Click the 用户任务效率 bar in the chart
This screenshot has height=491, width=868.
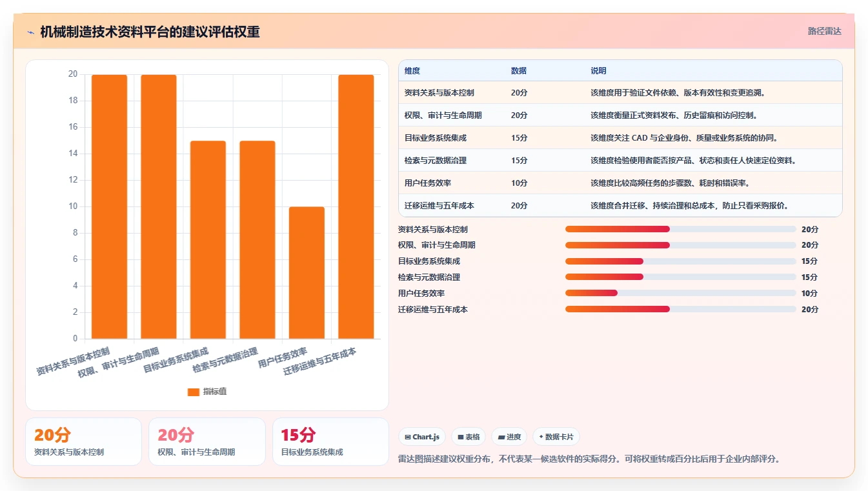pyautogui.click(x=307, y=272)
